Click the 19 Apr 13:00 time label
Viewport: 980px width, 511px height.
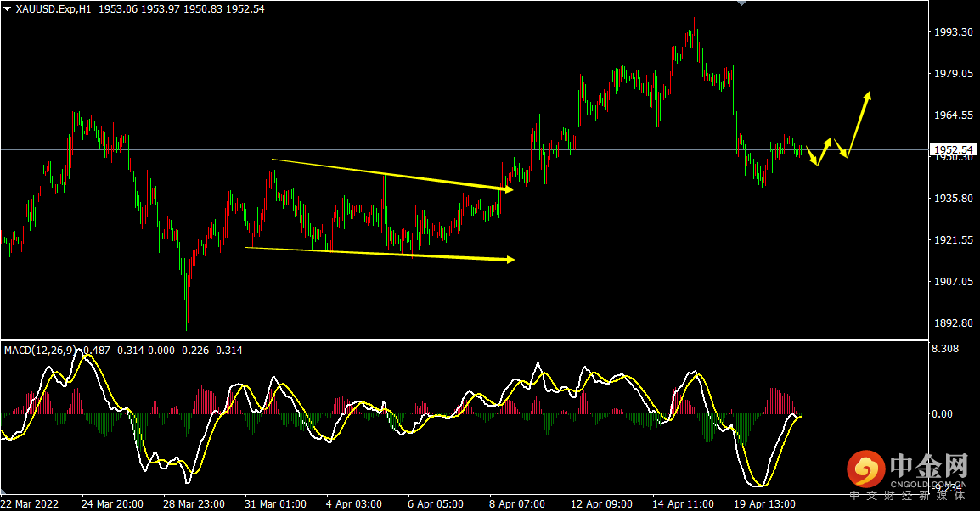point(764,503)
